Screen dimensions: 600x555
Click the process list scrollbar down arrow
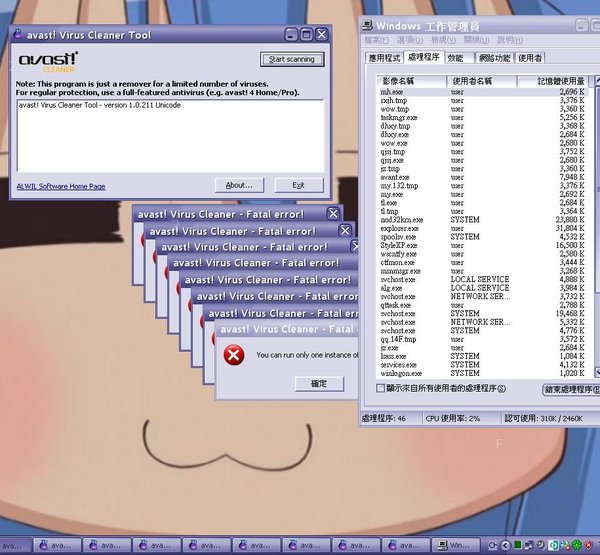point(597,371)
